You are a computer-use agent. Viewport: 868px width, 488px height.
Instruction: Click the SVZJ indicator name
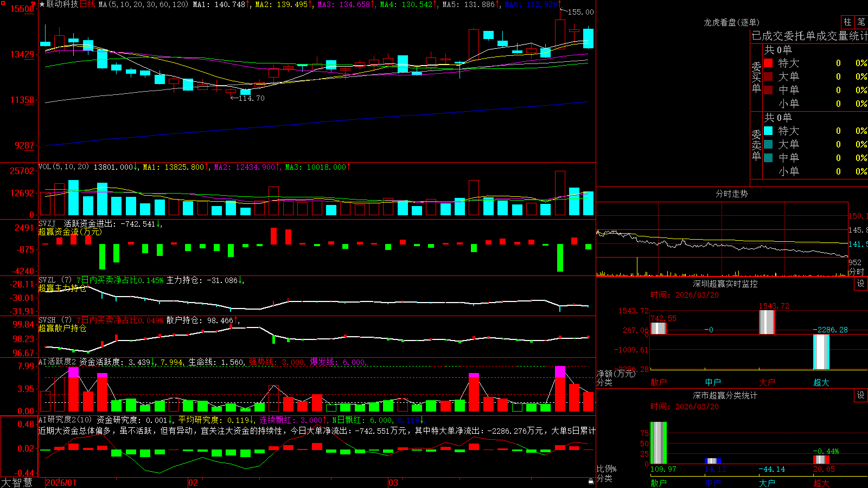click(x=47, y=223)
